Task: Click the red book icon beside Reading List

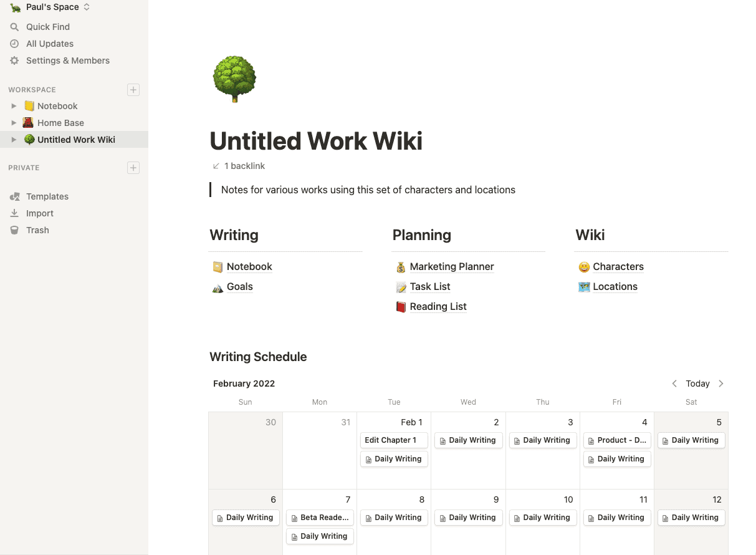Action: pos(400,306)
